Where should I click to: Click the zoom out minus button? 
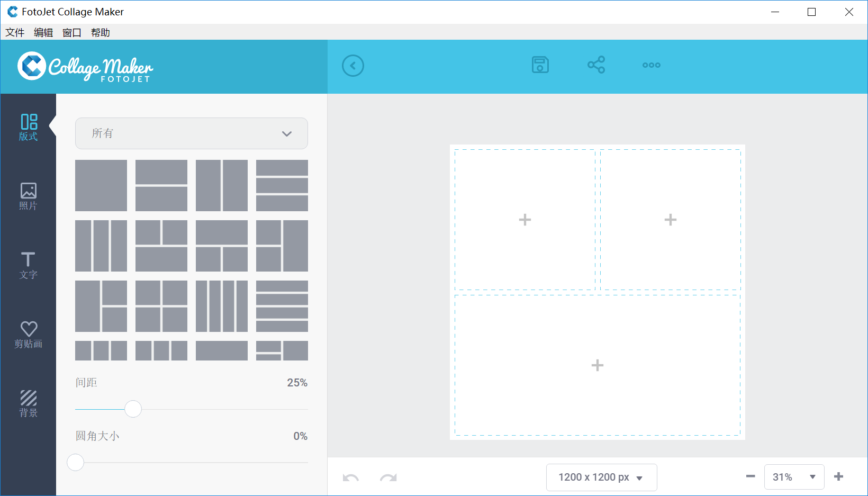pos(751,476)
